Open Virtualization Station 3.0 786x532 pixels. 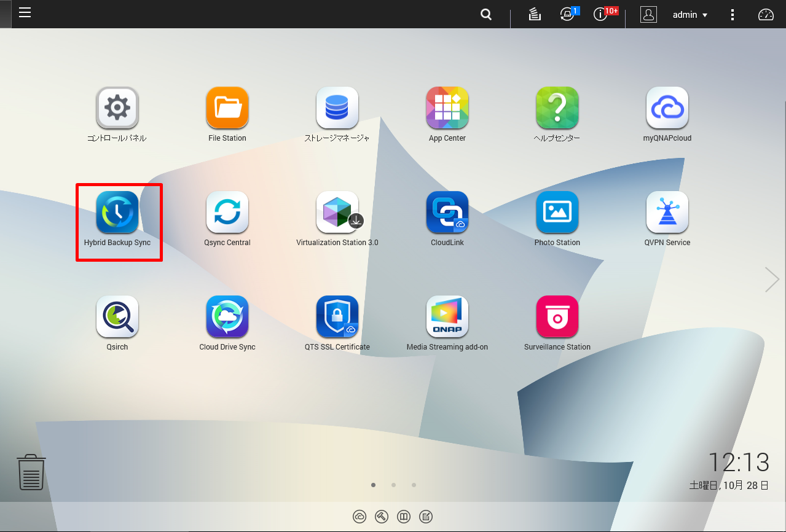[x=337, y=213]
